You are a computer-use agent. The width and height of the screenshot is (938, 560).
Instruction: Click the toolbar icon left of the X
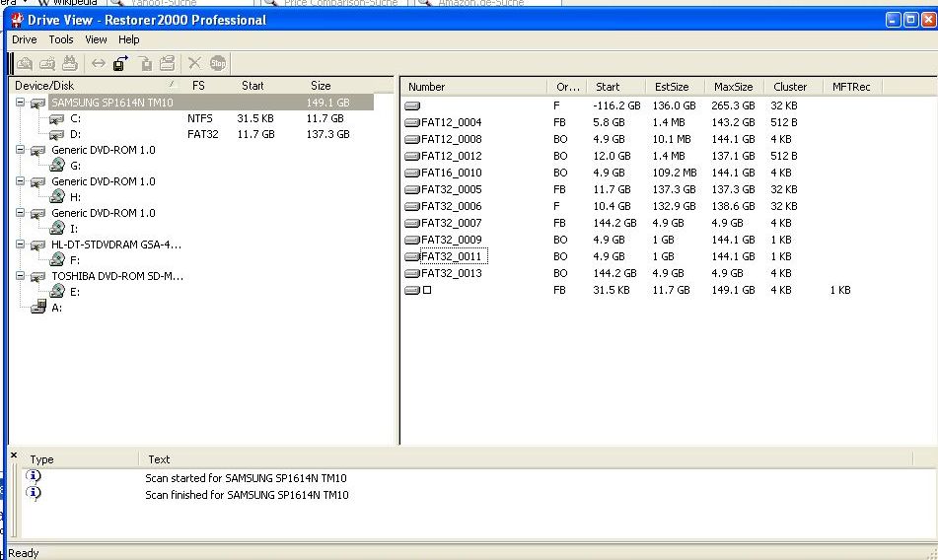(x=168, y=63)
